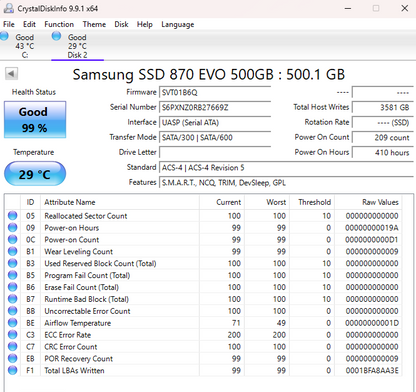Viewport: 416px width, 392px height.
Task: Click Power On Count value 209 count
Action: (383, 137)
